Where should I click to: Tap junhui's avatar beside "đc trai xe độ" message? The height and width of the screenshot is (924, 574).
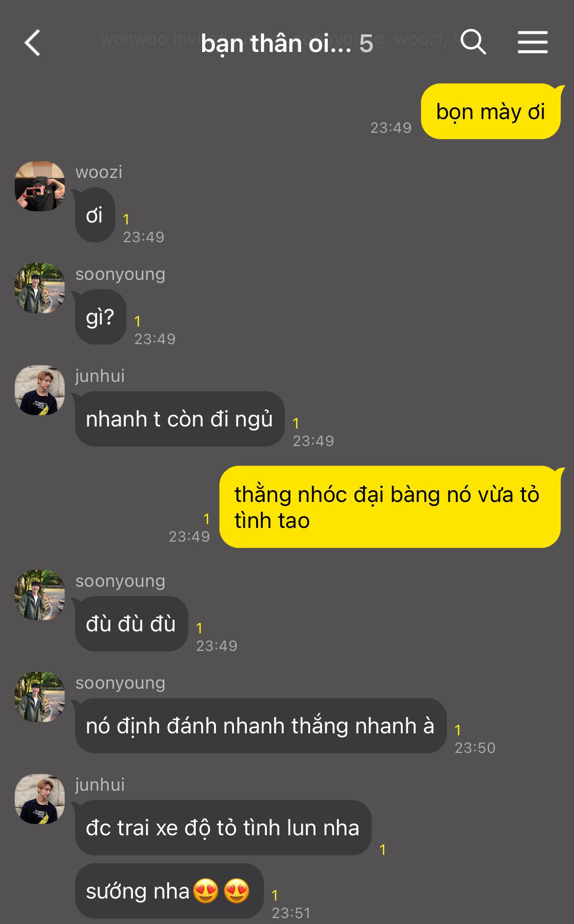coord(40,799)
